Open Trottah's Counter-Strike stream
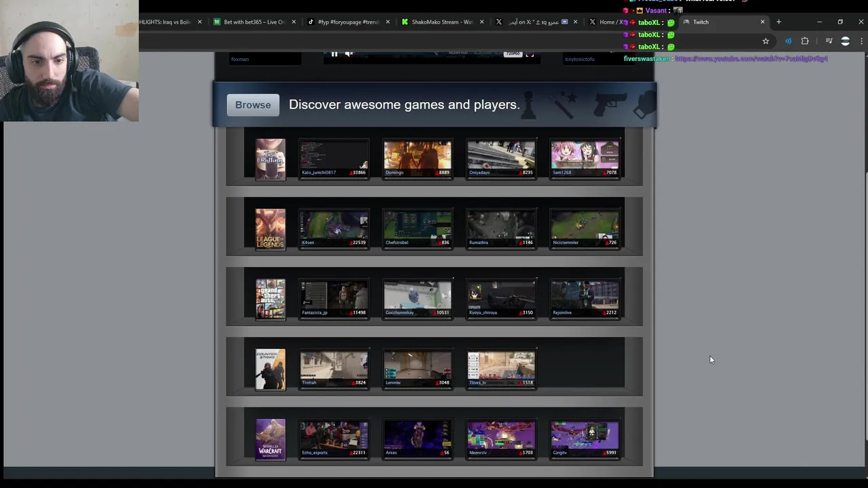868x488 pixels. pyautogui.click(x=334, y=369)
